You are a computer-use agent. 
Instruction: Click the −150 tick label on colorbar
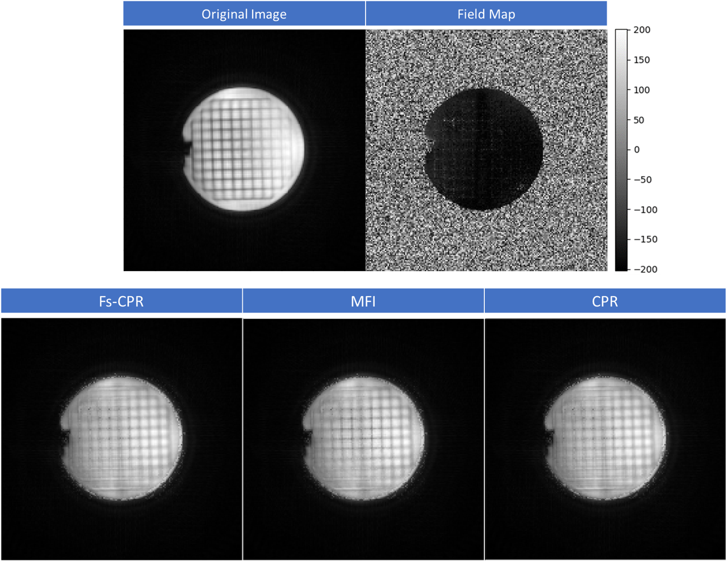click(645, 239)
